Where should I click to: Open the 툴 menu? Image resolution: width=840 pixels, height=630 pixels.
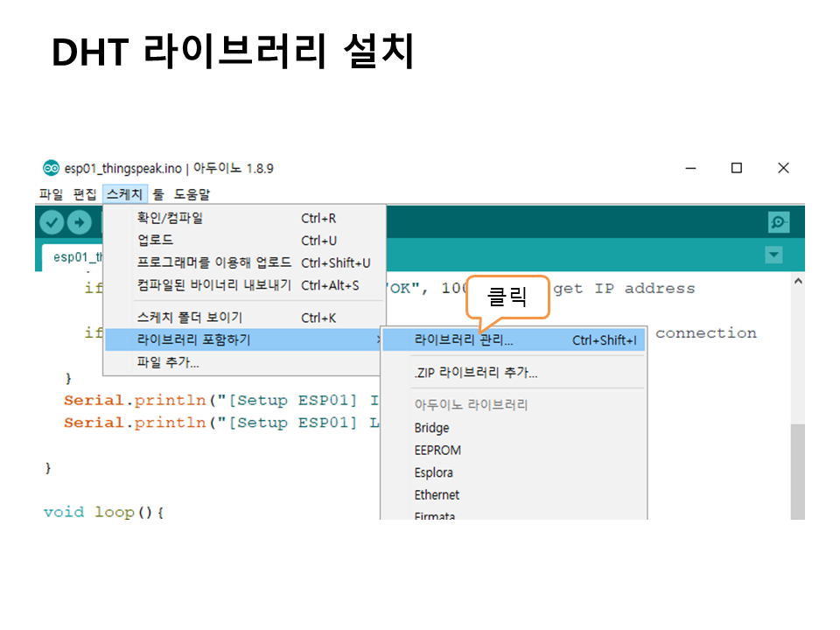coord(158,194)
